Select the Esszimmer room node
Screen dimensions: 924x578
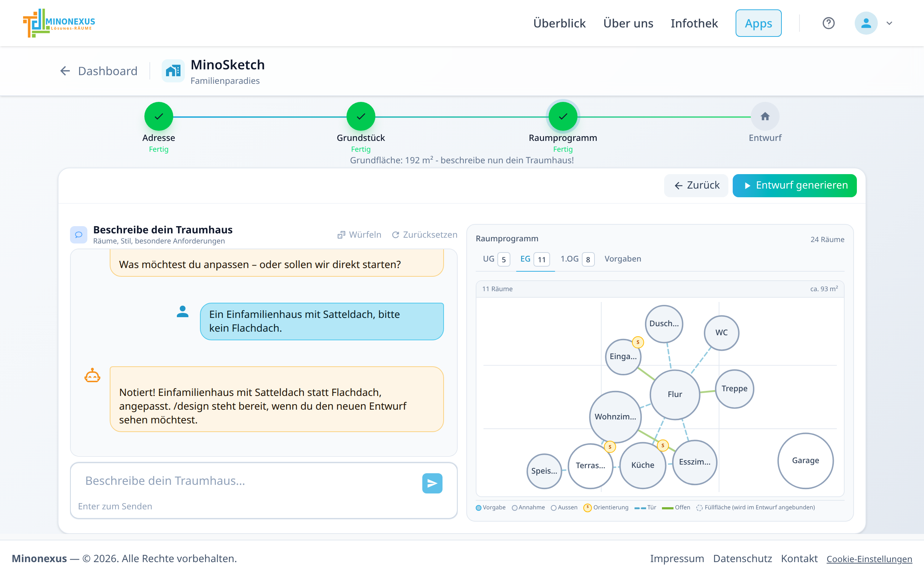[x=694, y=462]
